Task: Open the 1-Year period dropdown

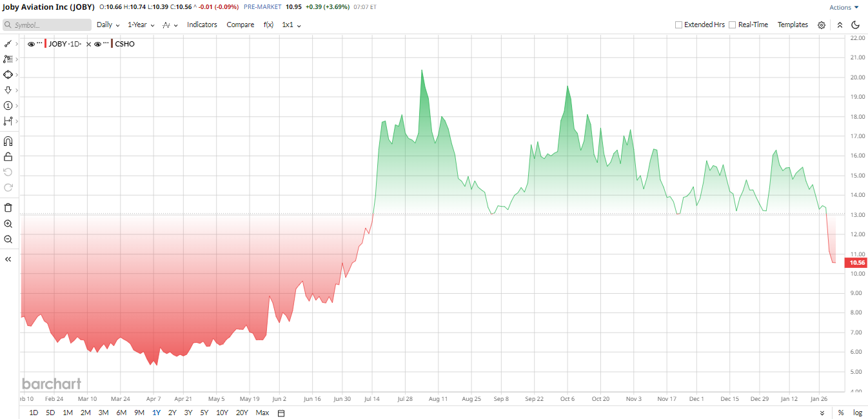Action: [141, 25]
